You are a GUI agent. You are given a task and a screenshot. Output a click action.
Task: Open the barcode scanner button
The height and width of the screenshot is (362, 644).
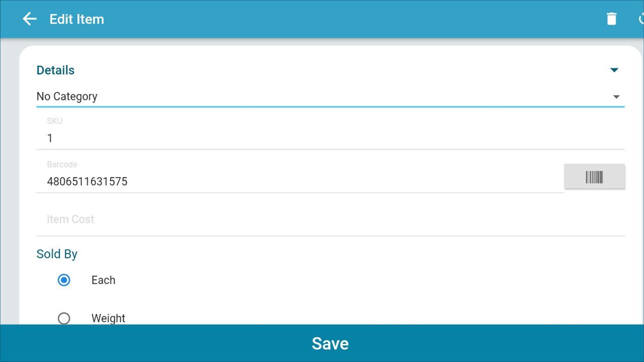(x=594, y=176)
